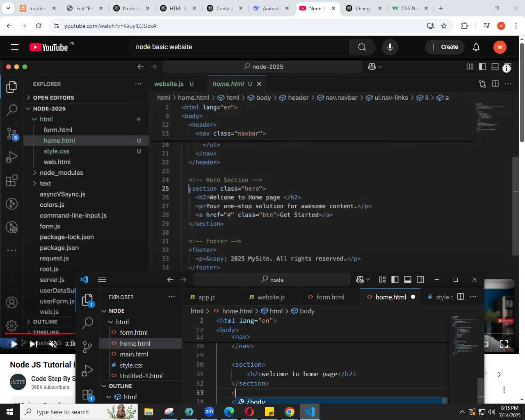The image size is (525, 420).
Task: Collapse the NODE section in Explorer
Action: click(x=104, y=311)
